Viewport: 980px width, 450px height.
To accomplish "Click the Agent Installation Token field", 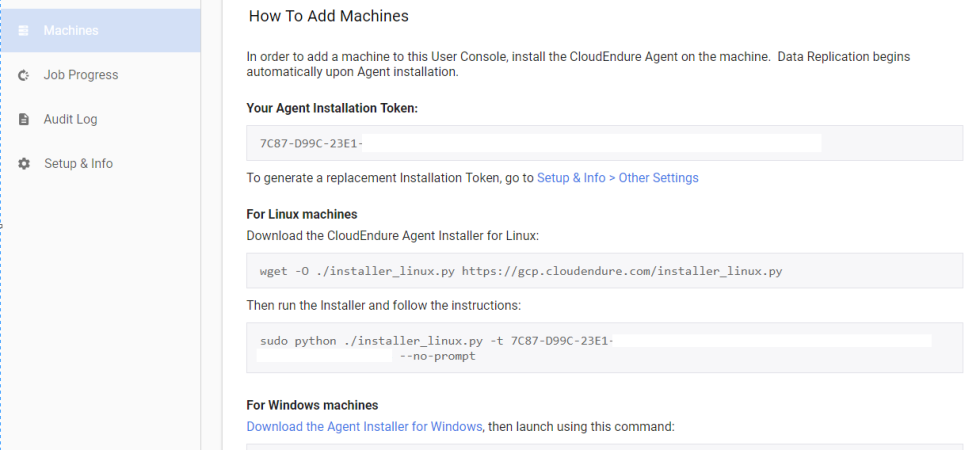I will point(604,143).
